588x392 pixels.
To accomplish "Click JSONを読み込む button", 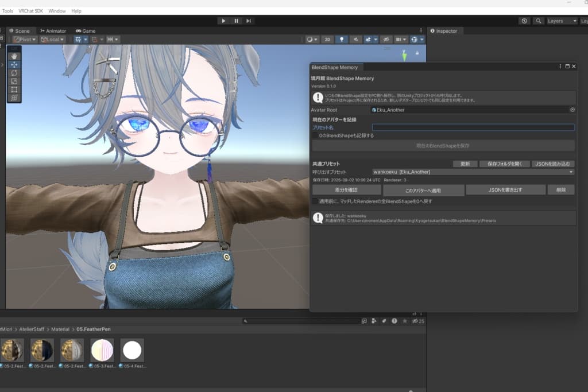I will pos(553,164).
